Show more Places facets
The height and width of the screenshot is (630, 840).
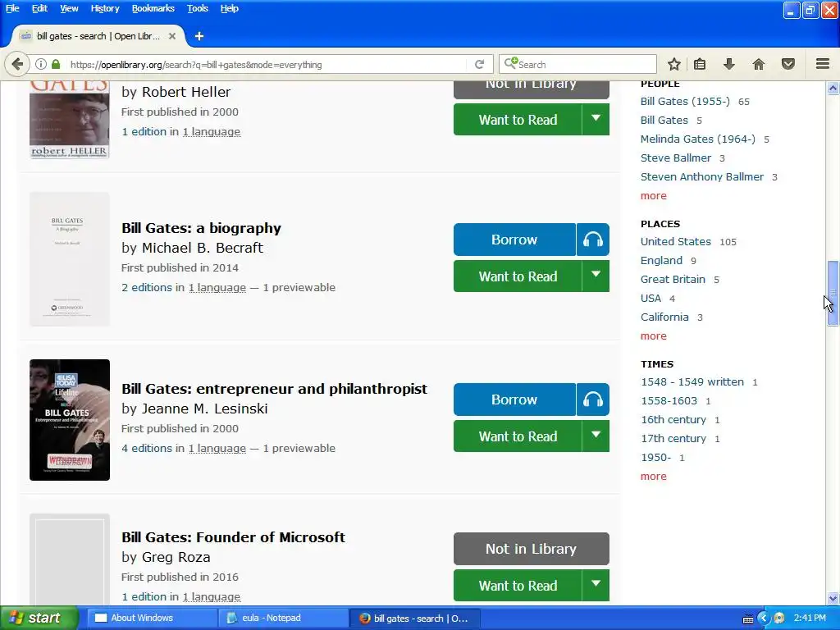654,336
